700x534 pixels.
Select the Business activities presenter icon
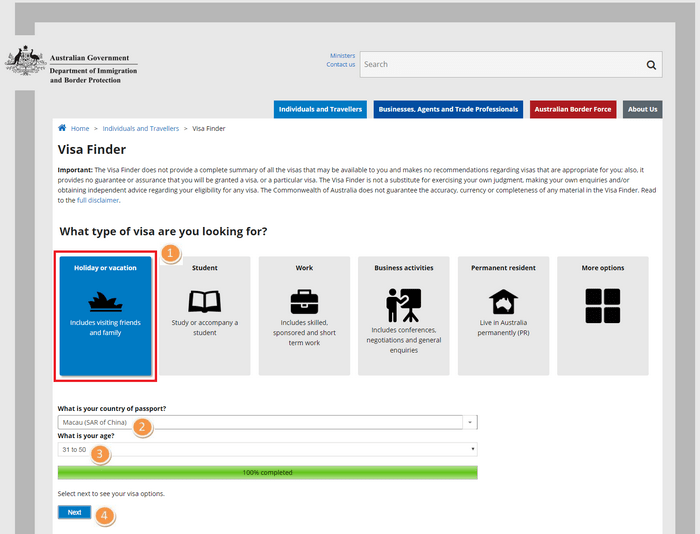[403, 304]
